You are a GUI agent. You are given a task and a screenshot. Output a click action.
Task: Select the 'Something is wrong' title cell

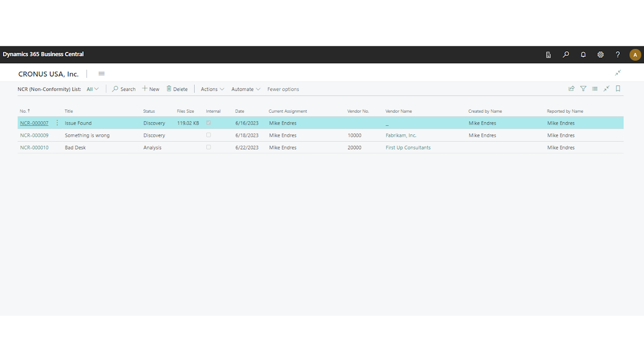(x=87, y=135)
